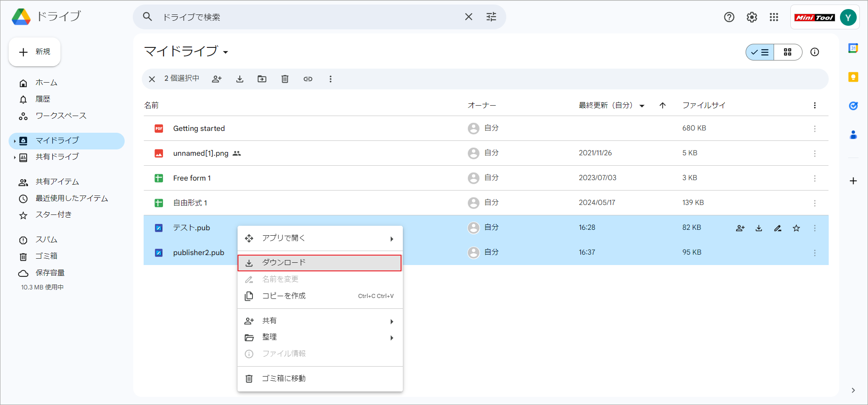Image resolution: width=868 pixels, height=405 pixels.
Task: Open the help question mark icon
Action: click(x=729, y=17)
